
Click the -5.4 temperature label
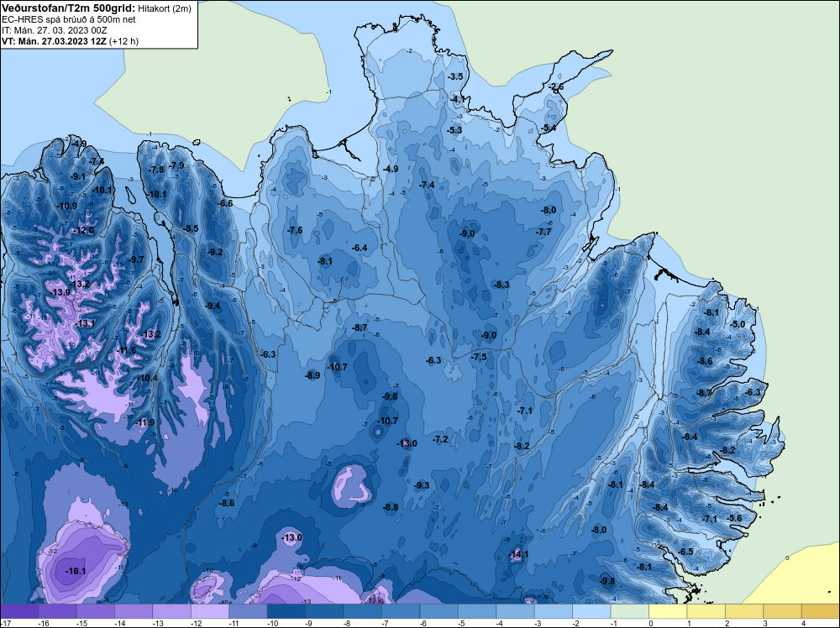click(549, 128)
